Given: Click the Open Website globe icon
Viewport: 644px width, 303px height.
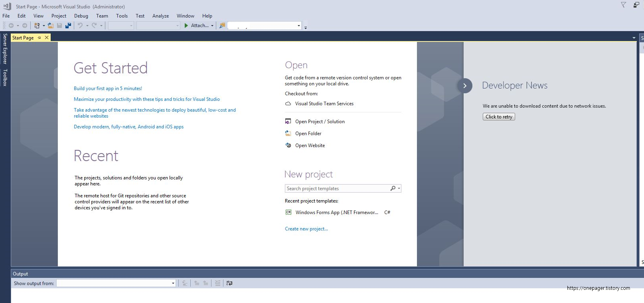Looking at the screenshot, I should click(288, 146).
